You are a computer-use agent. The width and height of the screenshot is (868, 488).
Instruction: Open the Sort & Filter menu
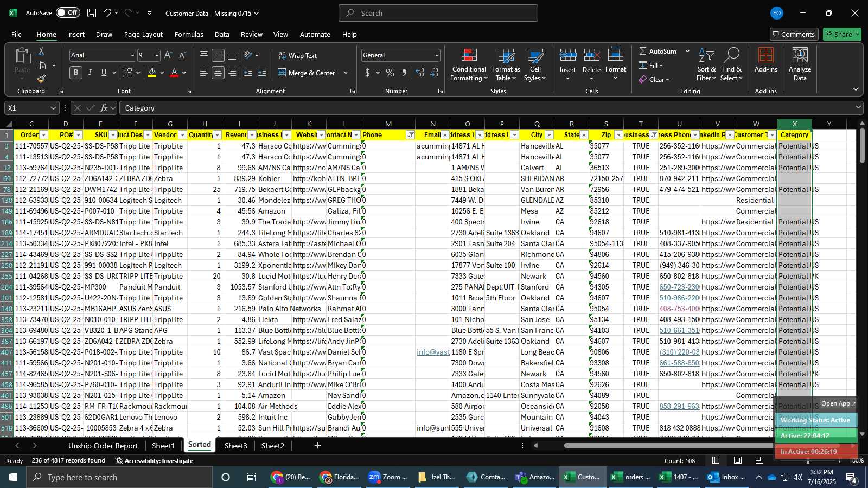(x=706, y=65)
